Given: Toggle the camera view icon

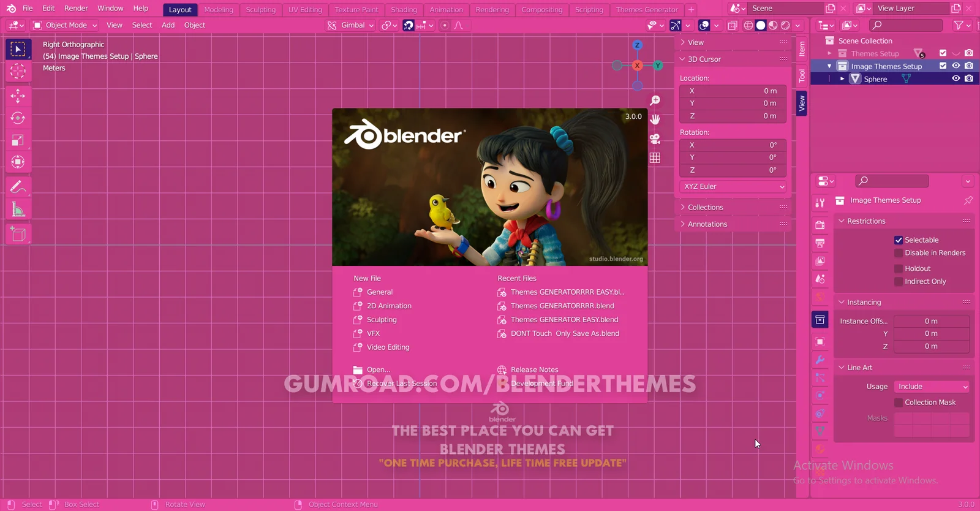Looking at the screenshot, I should 655,139.
